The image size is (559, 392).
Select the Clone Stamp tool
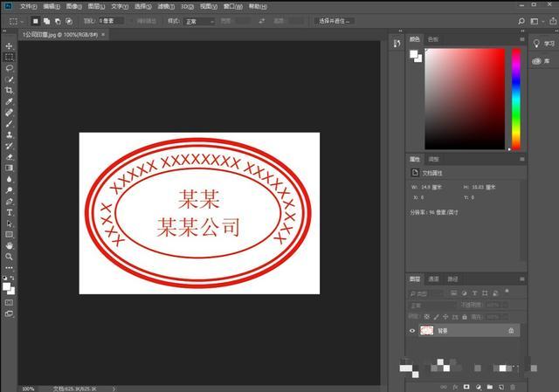coord(10,134)
